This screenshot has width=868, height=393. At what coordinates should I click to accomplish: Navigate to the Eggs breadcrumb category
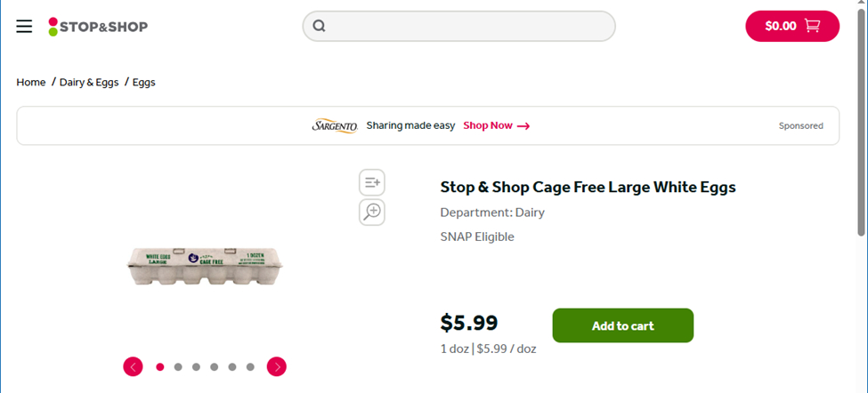click(x=144, y=82)
